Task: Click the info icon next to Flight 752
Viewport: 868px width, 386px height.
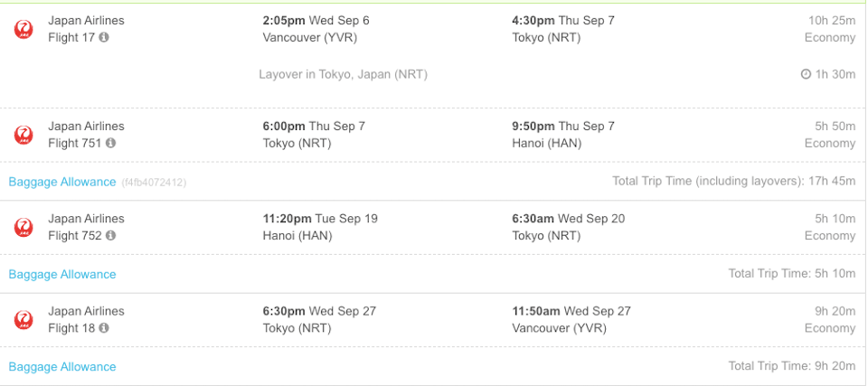Action: click(110, 235)
